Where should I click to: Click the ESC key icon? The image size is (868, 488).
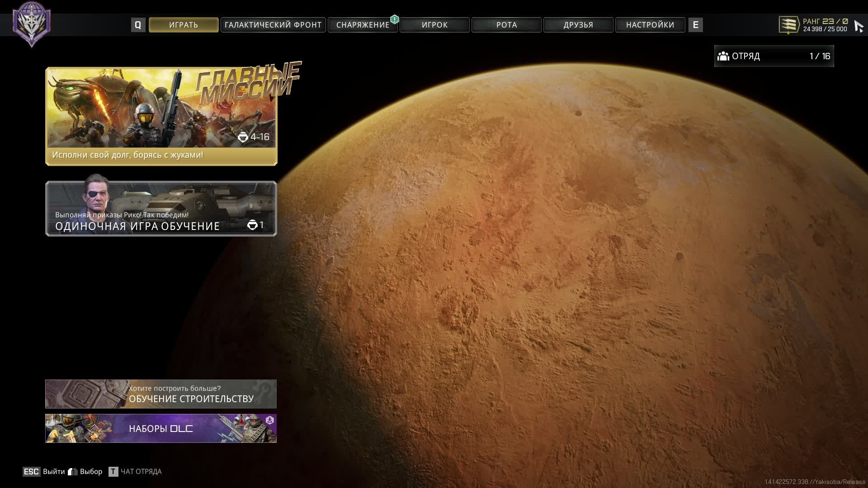coord(31,471)
